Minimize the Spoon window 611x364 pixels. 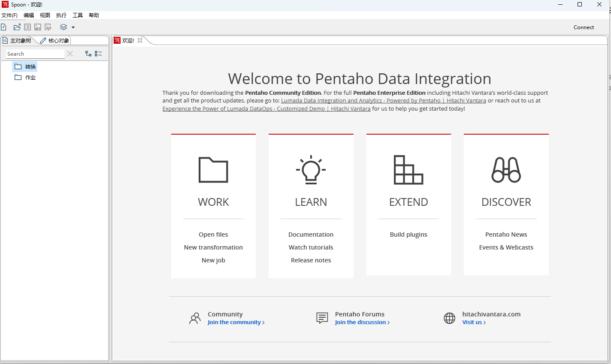[560, 5]
